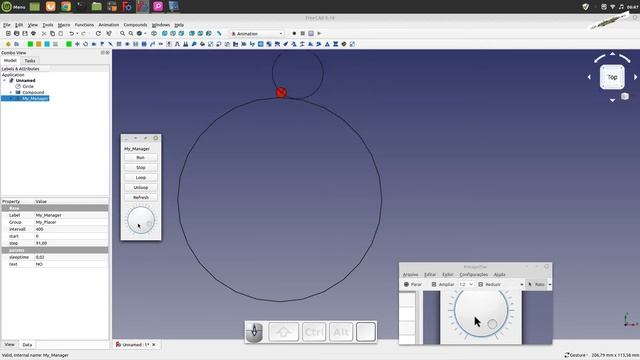
Task: Open the Configurações menu in magnifier window
Action: (473, 275)
